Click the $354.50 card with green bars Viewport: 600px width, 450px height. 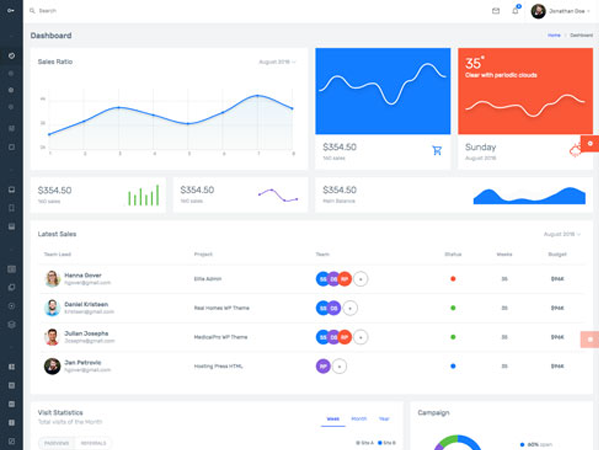pos(98,195)
